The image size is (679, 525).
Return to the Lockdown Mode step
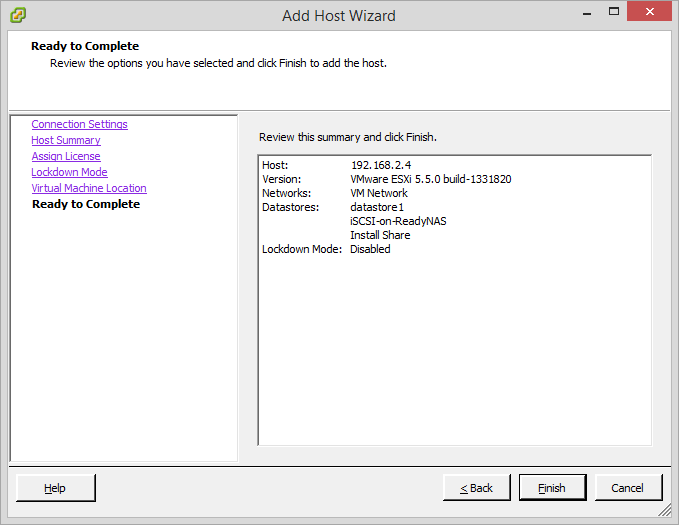69,172
